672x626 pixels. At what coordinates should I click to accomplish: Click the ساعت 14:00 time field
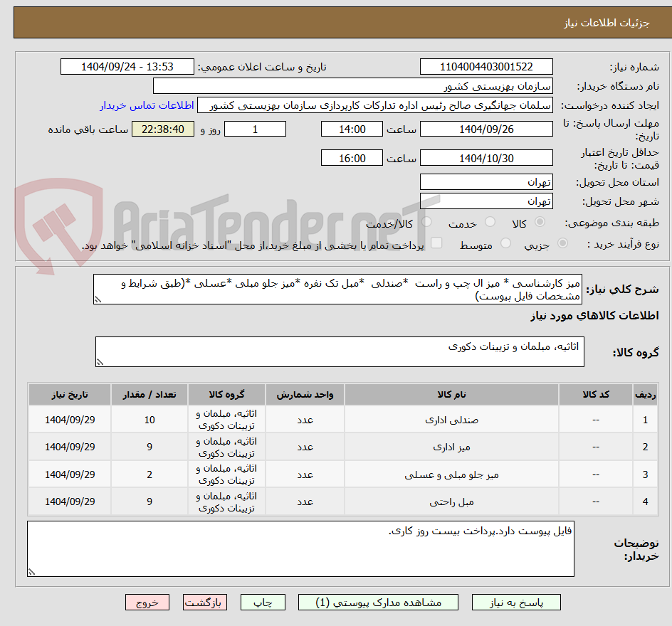[x=351, y=129]
